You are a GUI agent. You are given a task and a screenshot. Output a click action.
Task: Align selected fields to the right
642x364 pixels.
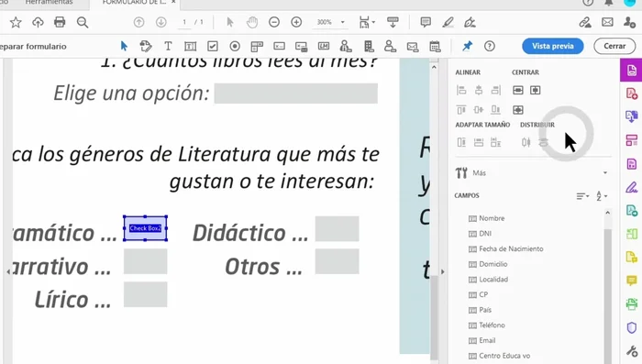[496, 90]
